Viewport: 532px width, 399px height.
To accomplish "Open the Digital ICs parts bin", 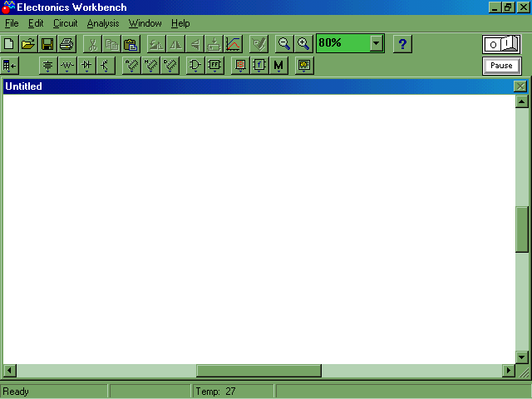I will pos(170,66).
